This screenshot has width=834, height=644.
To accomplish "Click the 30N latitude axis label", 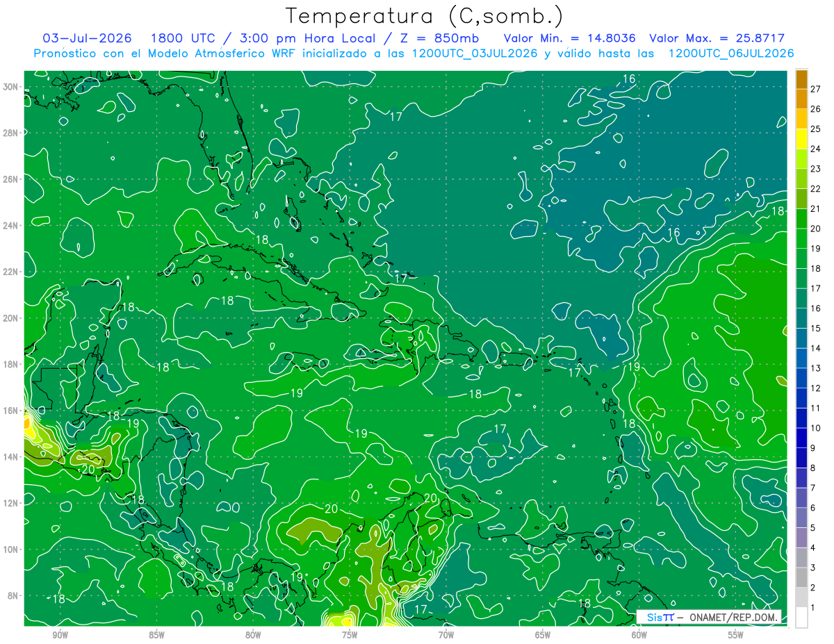I will 10,87.
